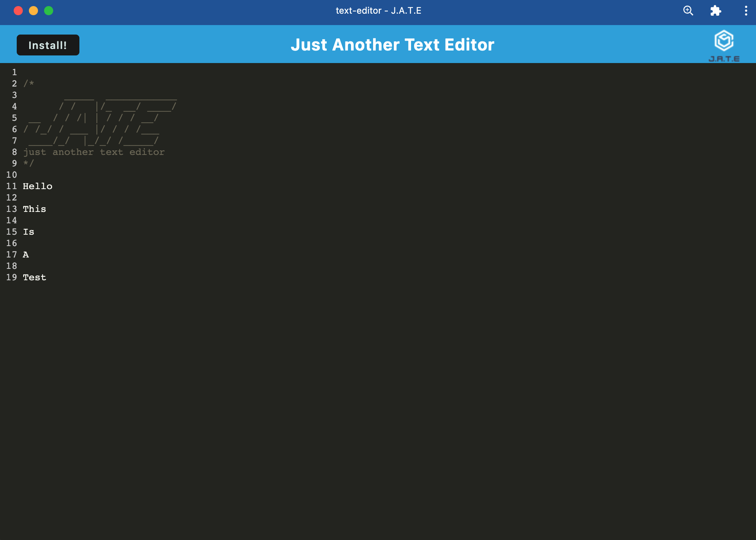
Task: Open the three-dot more options menu
Action: (746, 11)
